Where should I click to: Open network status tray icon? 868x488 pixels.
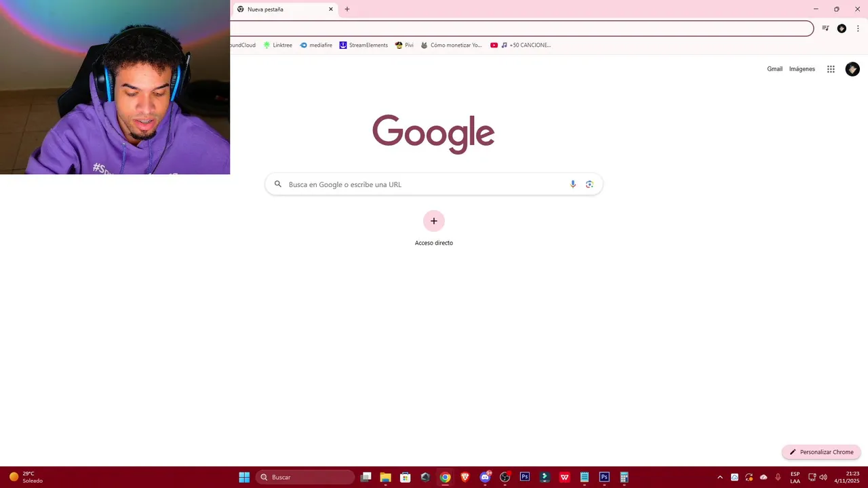[x=812, y=477]
